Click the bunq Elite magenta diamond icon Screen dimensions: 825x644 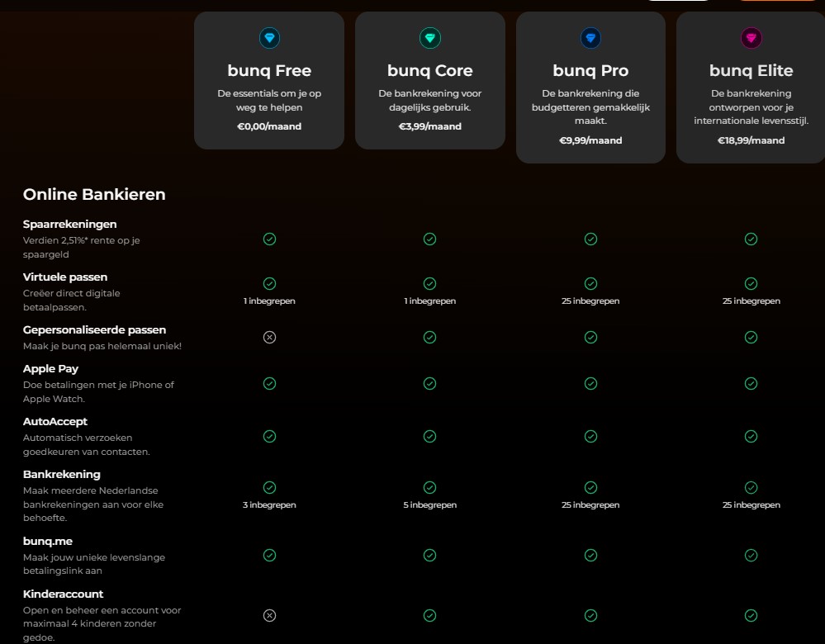click(x=751, y=37)
